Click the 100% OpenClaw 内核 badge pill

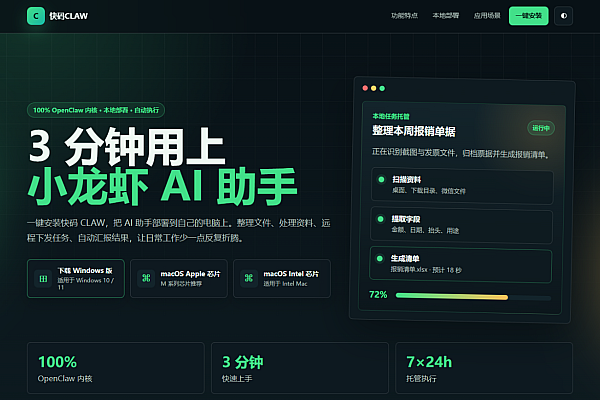tap(96, 110)
